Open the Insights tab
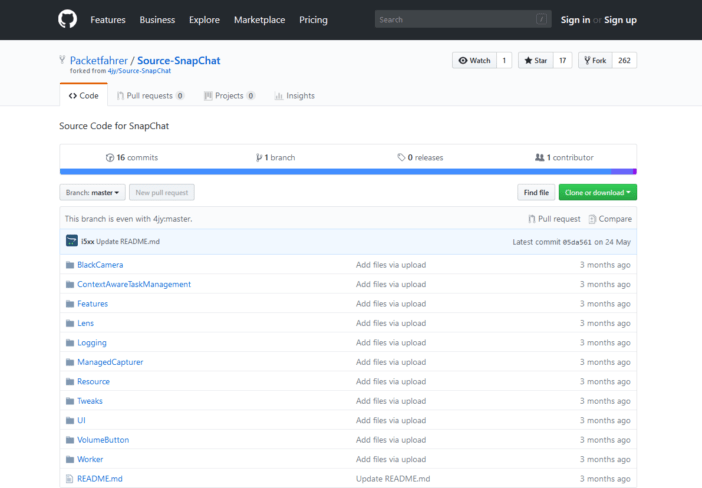Viewport: 702px width, 488px height. (x=295, y=95)
